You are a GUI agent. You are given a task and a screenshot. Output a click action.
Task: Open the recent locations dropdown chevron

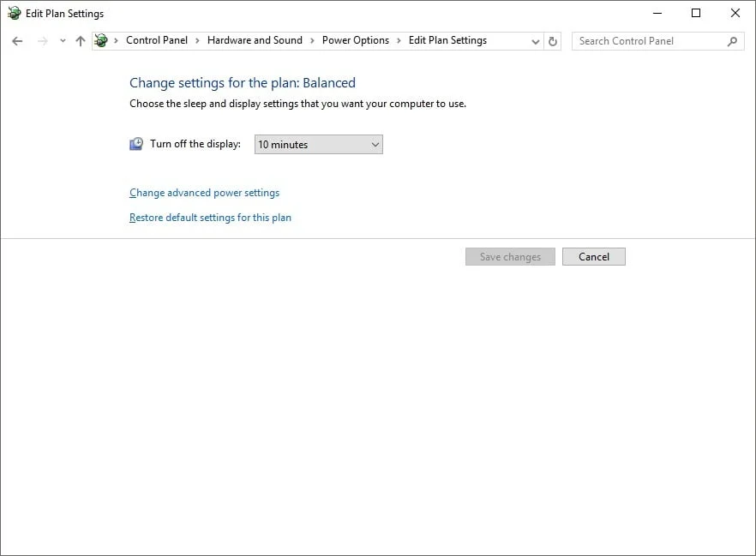pos(63,41)
